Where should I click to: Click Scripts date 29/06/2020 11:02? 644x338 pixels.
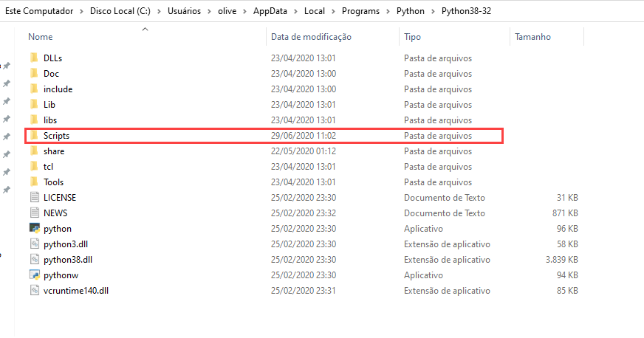(303, 135)
